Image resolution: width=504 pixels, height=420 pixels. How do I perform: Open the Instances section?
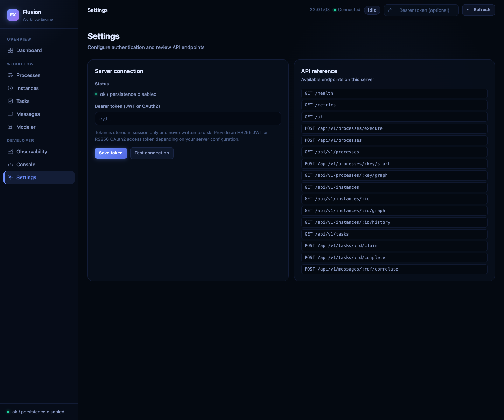pos(39,88)
